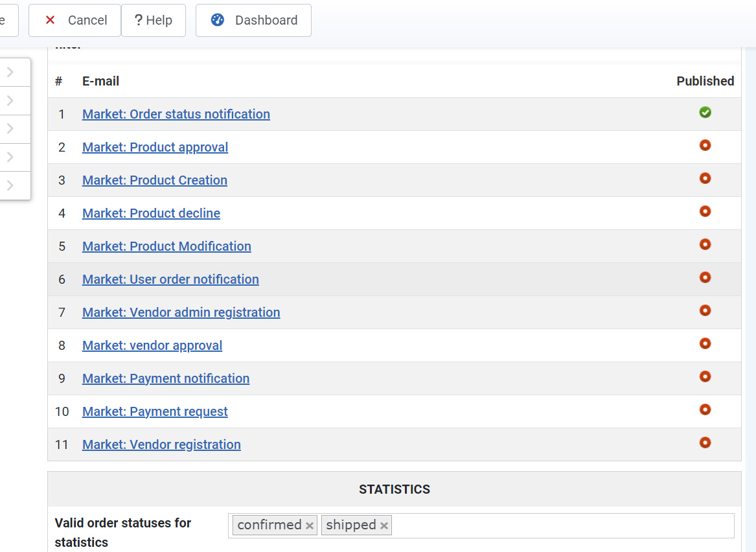The width and height of the screenshot is (756, 552).
Task: Enable User order notification email
Action: (x=705, y=278)
